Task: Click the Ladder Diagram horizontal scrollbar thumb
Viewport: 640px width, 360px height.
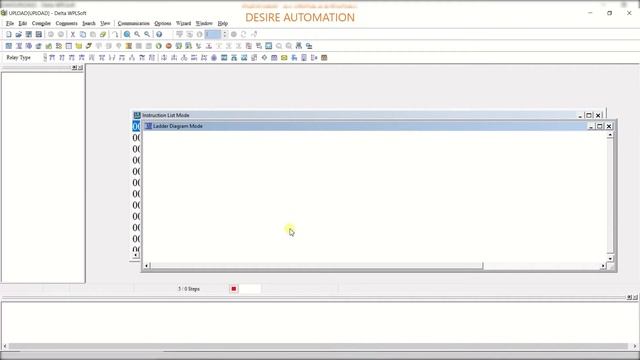Action: (316, 266)
